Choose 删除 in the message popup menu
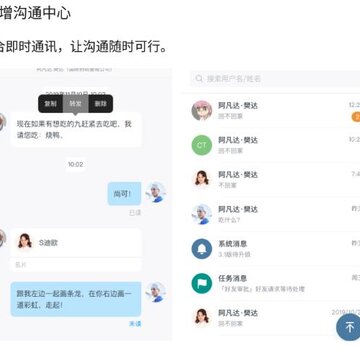Viewport: 360px width, 360px height. (x=101, y=104)
